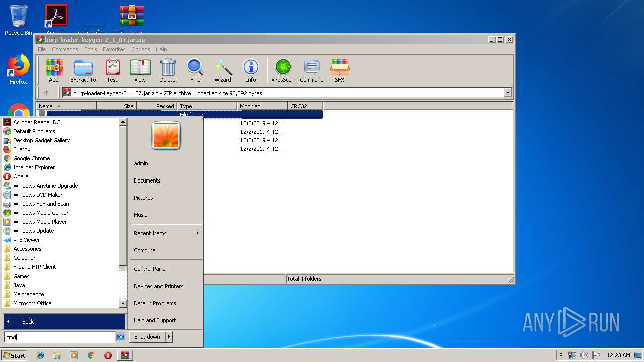Start VirusScan on the archive
This screenshot has width=644, height=362.
tap(283, 71)
